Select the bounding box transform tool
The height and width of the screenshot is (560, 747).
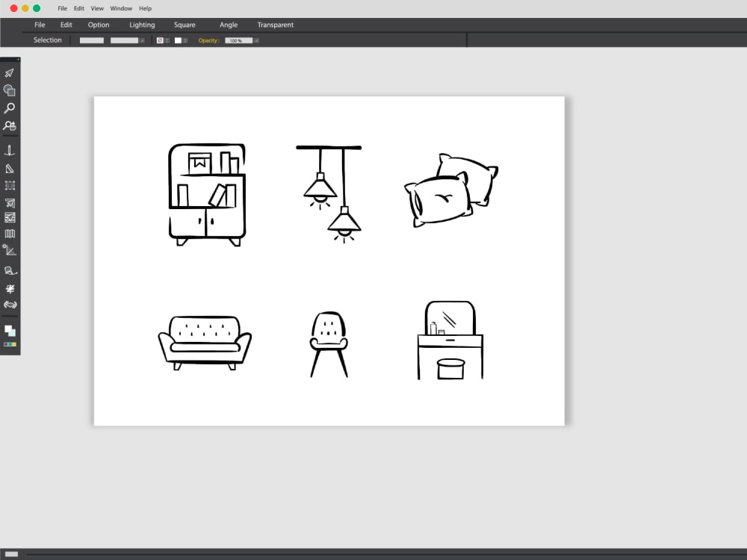pos(10,186)
